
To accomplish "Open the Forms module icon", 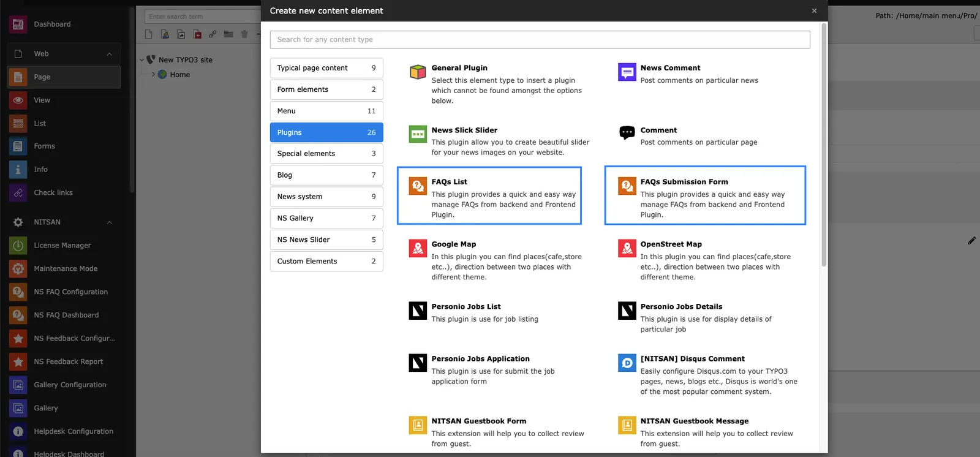I will coord(18,146).
